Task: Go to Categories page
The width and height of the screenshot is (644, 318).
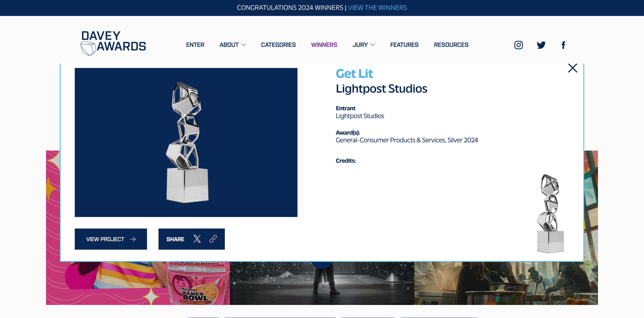Action: [278, 45]
